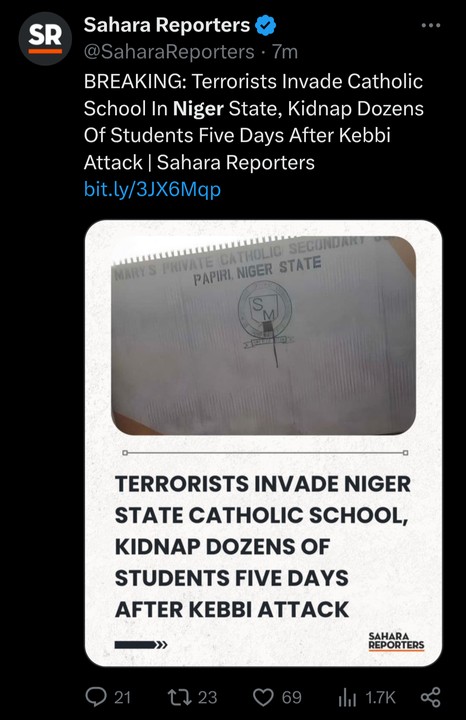Tap the blue verified badge
466x720 pixels.
[265, 25]
